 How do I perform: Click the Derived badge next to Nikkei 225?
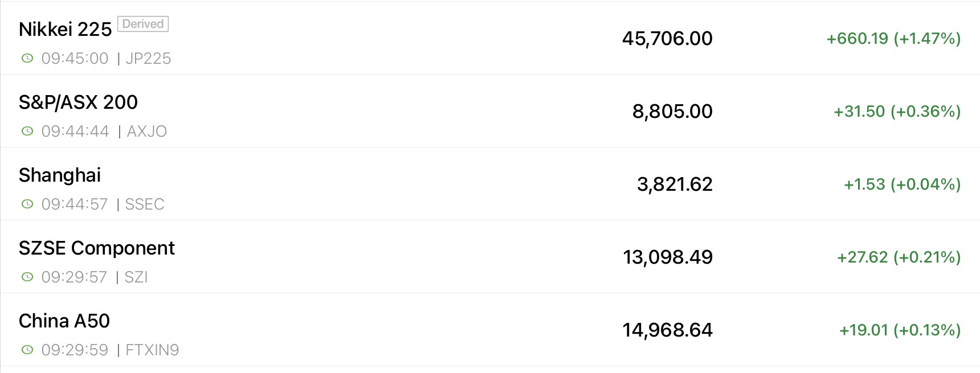[x=143, y=24]
